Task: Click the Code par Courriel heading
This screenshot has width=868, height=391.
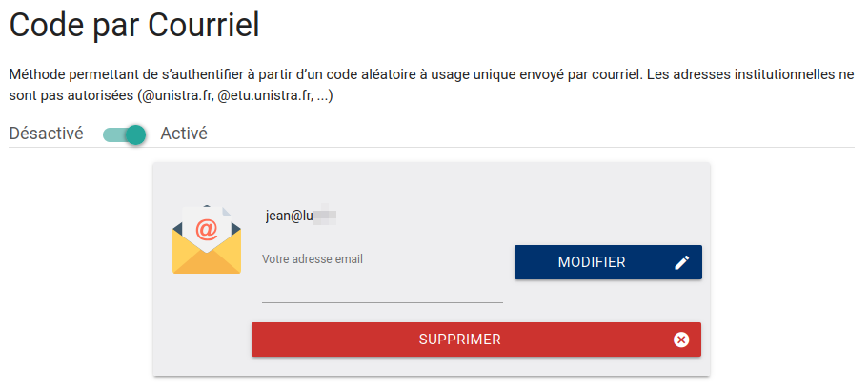Action: 134,25
